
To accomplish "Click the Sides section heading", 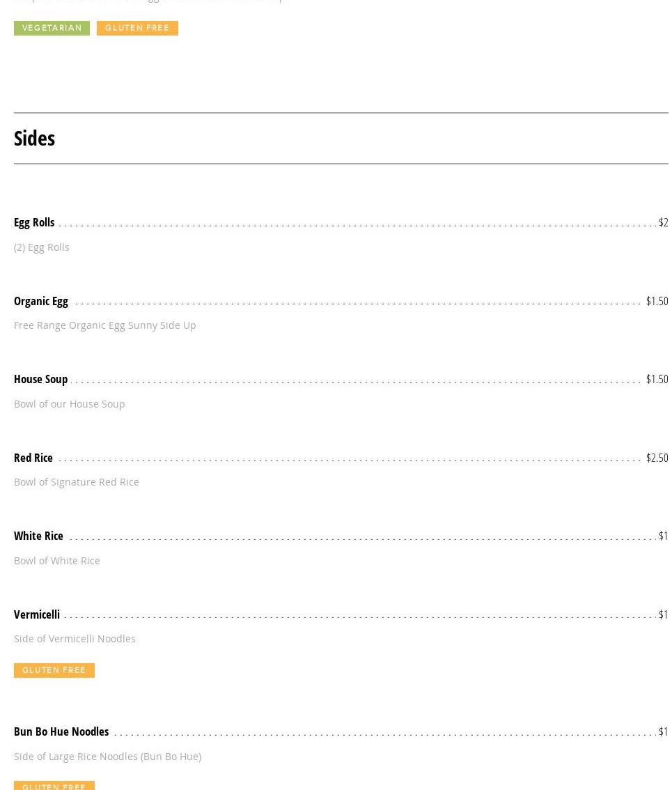I will point(34,138).
